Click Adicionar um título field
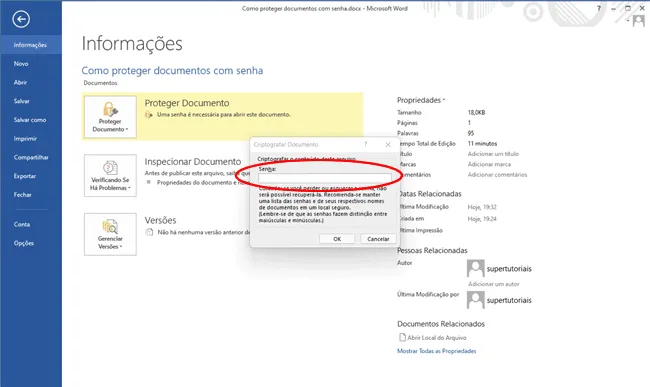 493,154
